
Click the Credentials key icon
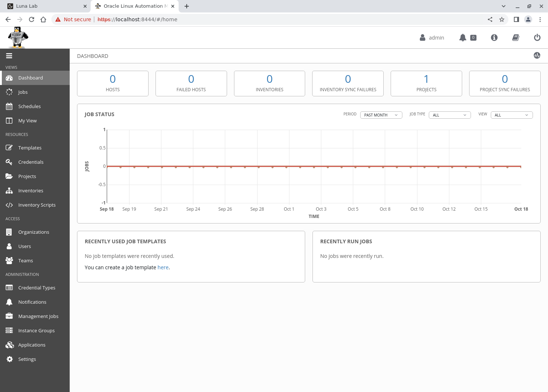tap(9, 162)
